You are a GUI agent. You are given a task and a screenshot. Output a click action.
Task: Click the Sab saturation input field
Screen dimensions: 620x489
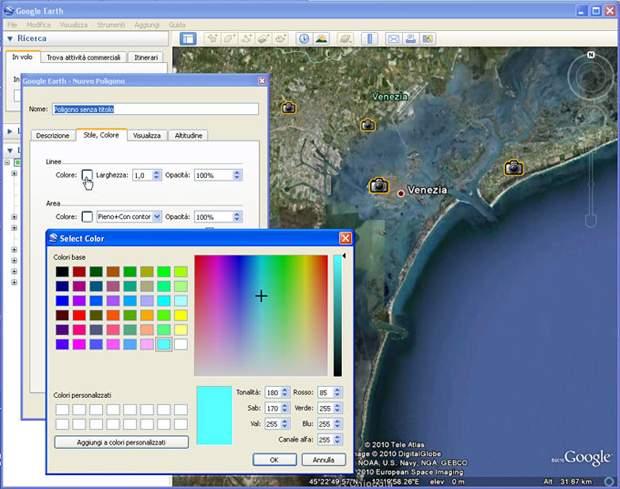(x=273, y=408)
